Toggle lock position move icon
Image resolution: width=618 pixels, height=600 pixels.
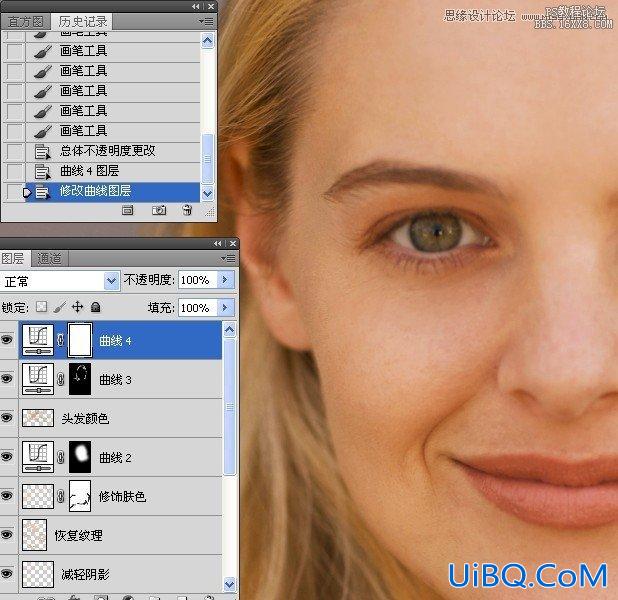pos(78,307)
